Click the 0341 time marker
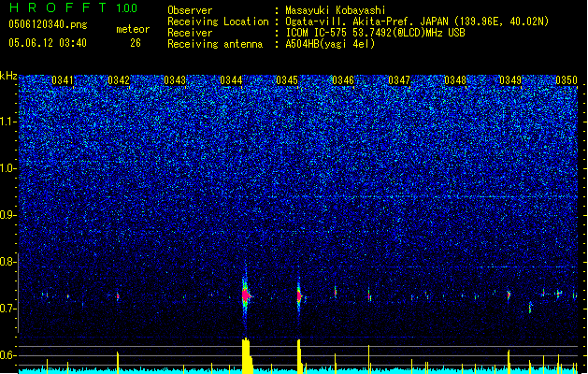Viewport: 588px width, 374px height. 63,80
